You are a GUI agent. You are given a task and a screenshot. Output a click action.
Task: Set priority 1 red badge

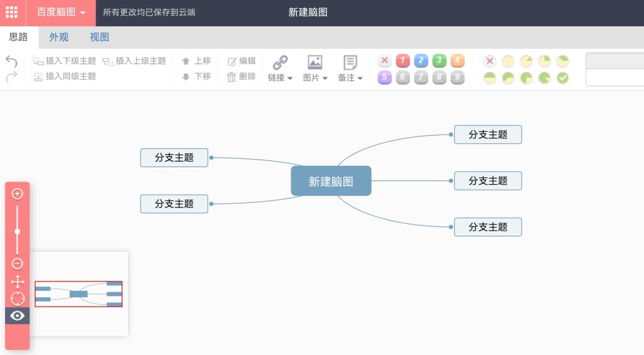pos(403,61)
